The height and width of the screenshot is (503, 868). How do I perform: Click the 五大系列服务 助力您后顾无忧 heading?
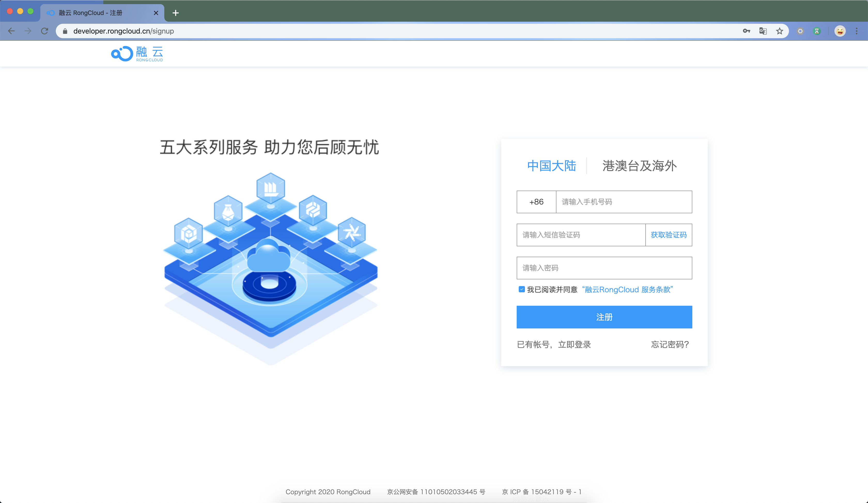[x=269, y=147]
